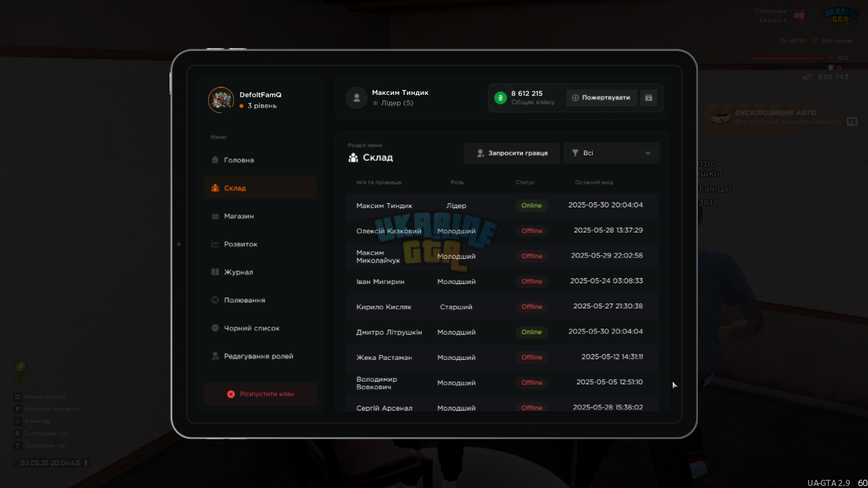This screenshot has height=488, width=868.
Task: Click the Лідер role in the first row
Action: click(x=456, y=205)
